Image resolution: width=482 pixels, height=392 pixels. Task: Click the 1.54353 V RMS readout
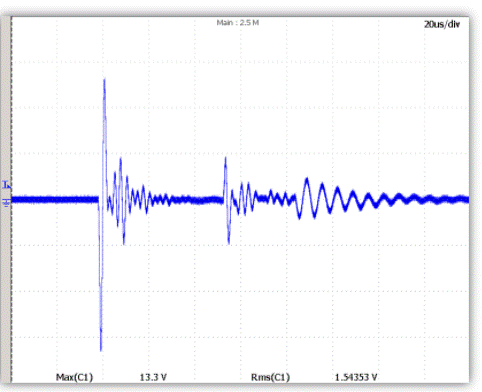coord(356,377)
